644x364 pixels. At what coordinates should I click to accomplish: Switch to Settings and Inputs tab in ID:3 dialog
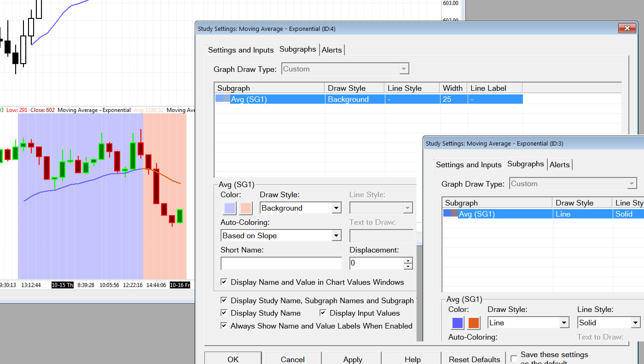point(469,164)
